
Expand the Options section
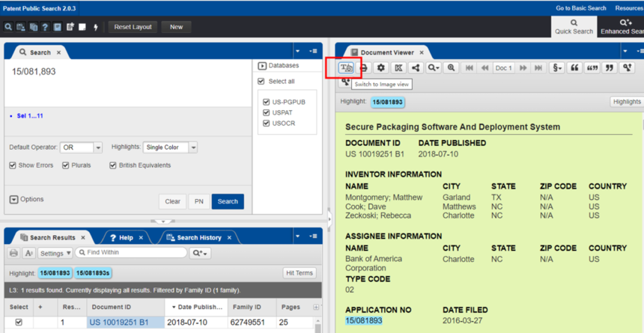[26, 199]
